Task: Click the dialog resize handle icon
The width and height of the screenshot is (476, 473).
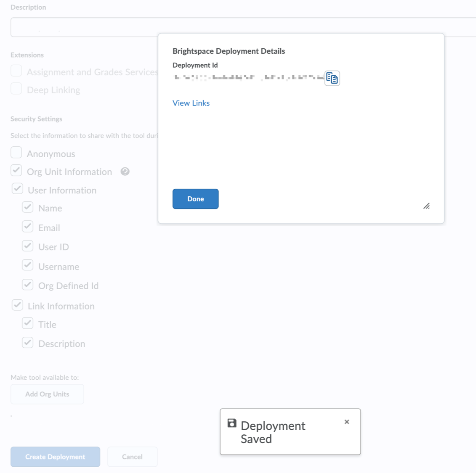Action: click(426, 206)
